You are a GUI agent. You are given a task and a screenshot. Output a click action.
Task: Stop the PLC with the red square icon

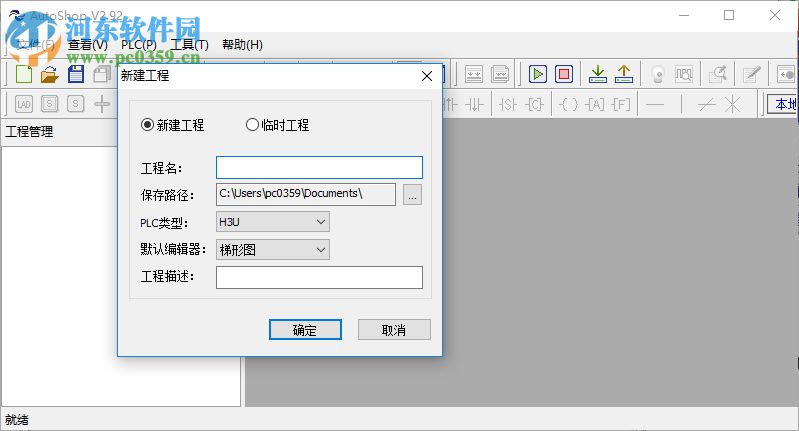(x=564, y=74)
